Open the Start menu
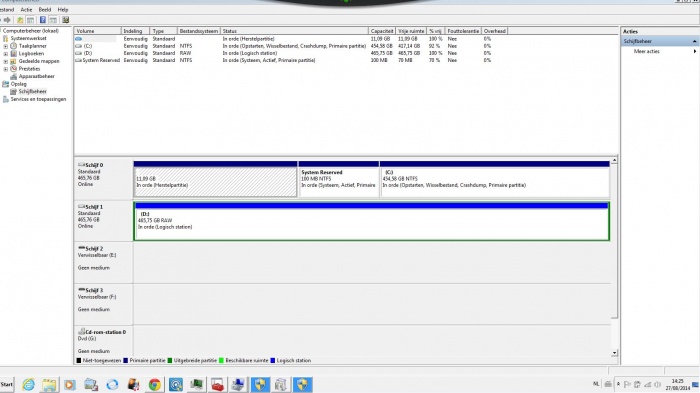 (7, 385)
